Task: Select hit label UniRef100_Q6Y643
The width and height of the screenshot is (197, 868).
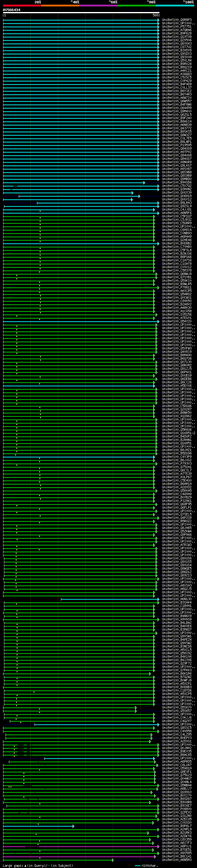Action: point(177,43)
